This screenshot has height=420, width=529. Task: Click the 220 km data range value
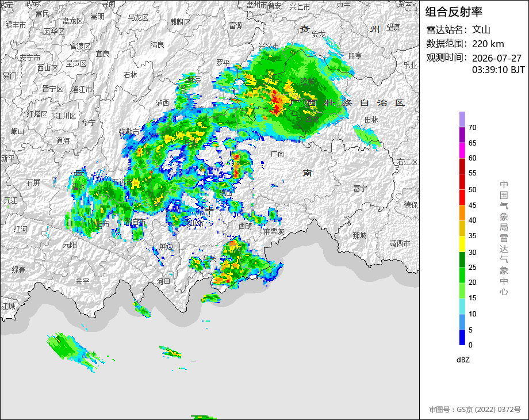click(488, 44)
